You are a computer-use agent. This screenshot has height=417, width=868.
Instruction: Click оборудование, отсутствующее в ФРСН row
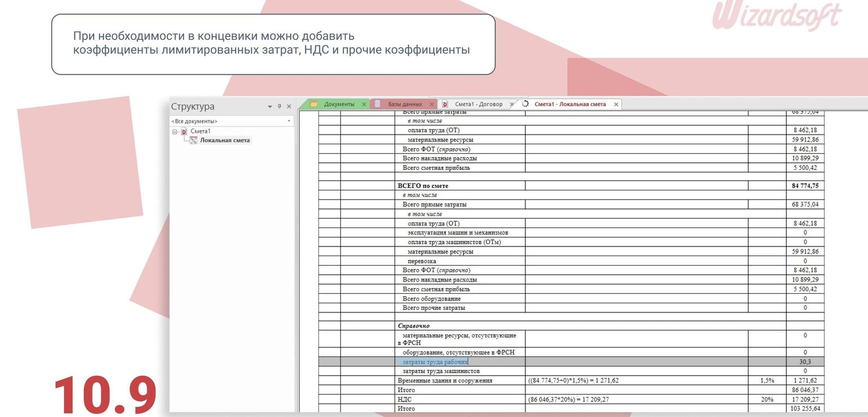571,352
